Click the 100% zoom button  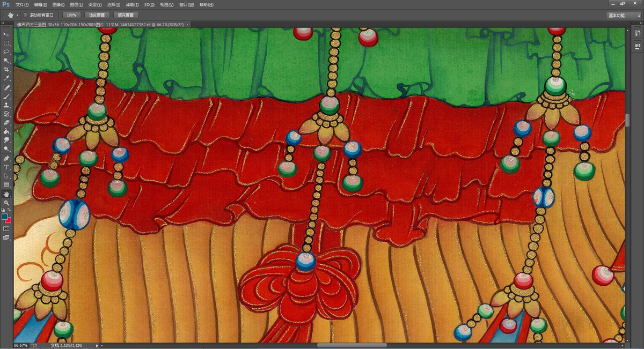71,15
